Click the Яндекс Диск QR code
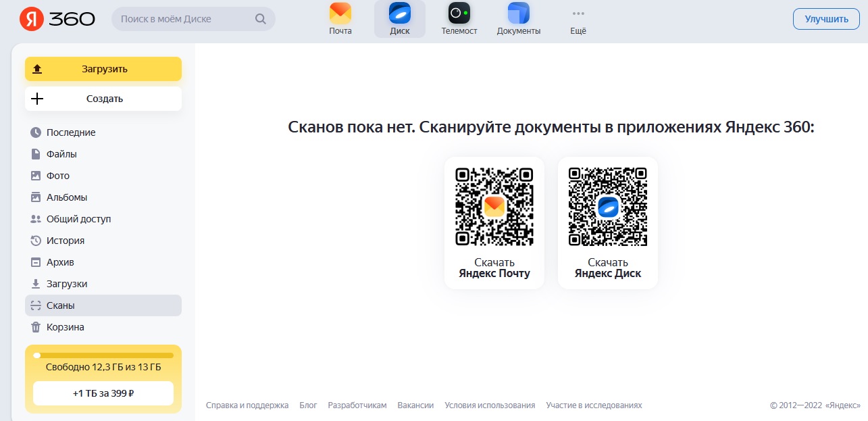 [608, 207]
